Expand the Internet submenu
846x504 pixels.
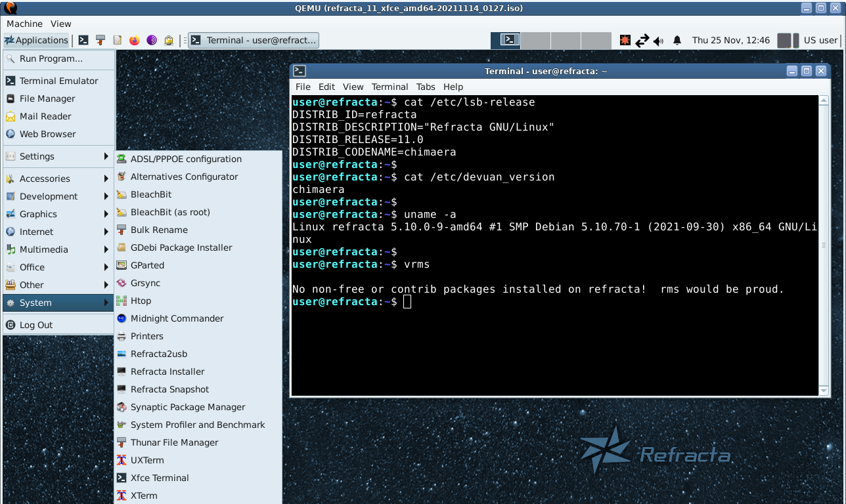click(x=58, y=232)
